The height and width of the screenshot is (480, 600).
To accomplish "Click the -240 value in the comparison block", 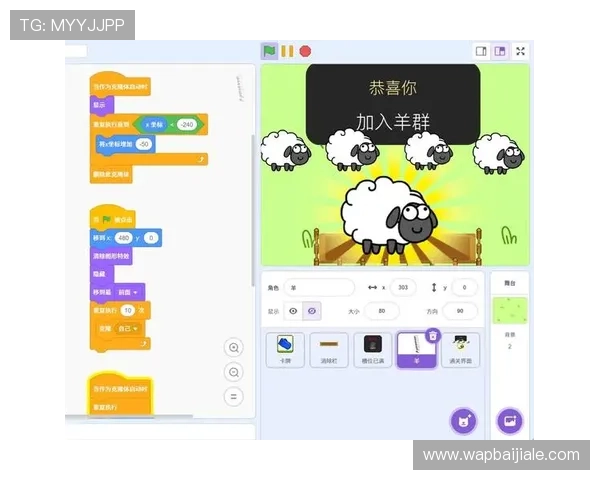I will (x=187, y=124).
